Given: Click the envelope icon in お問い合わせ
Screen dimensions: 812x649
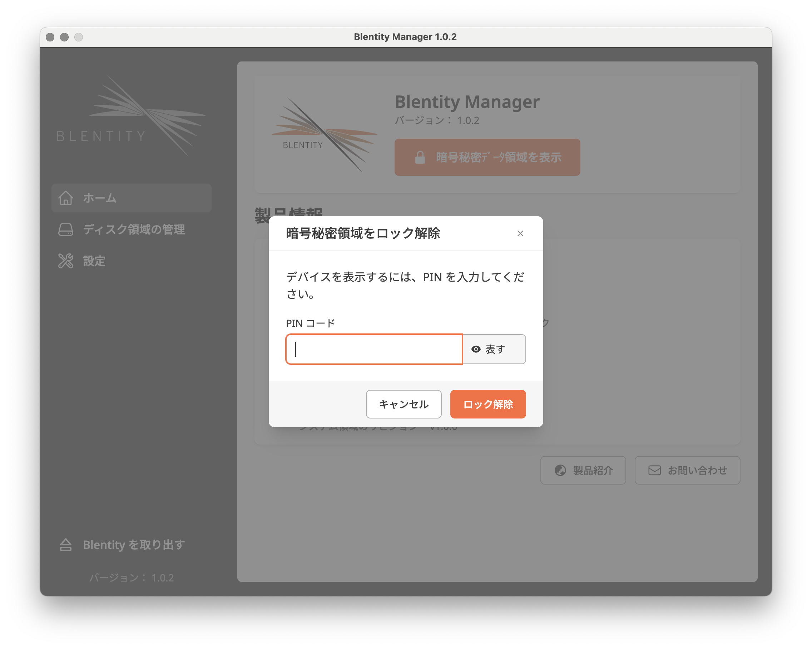Looking at the screenshot, I should [655, 470].
